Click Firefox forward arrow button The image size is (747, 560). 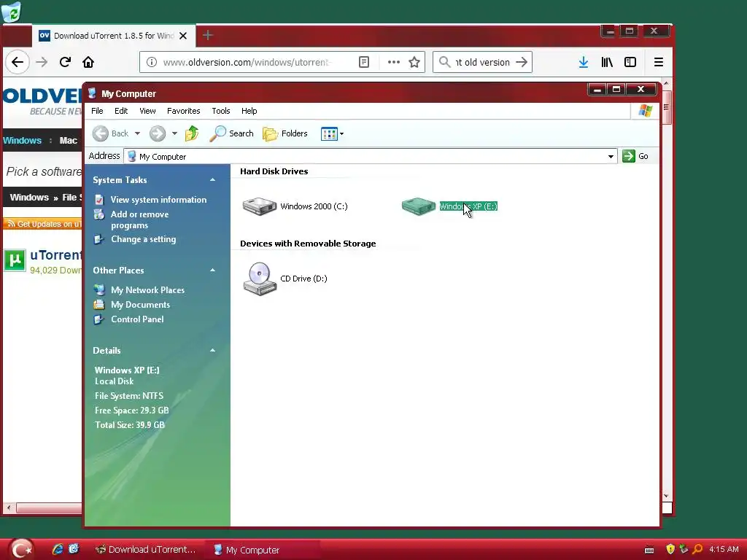click(42, 63)
